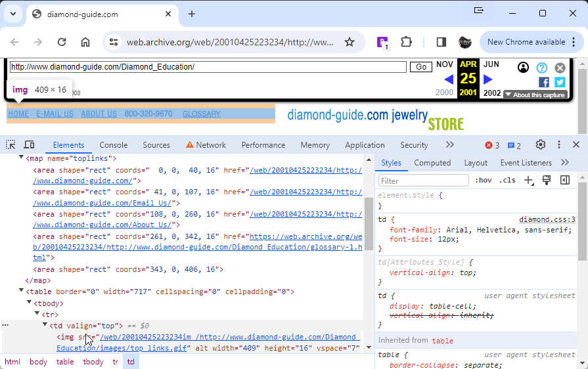This screenshot has width=588, height=369.
Task: Collapse the table border="0" node
Action: [21, 292]
